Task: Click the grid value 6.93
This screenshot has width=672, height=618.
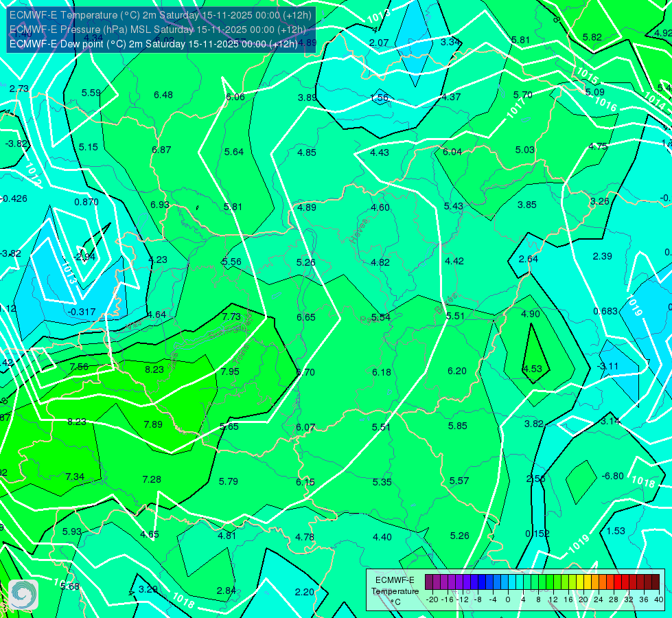Action: click(x=160, y=205)
